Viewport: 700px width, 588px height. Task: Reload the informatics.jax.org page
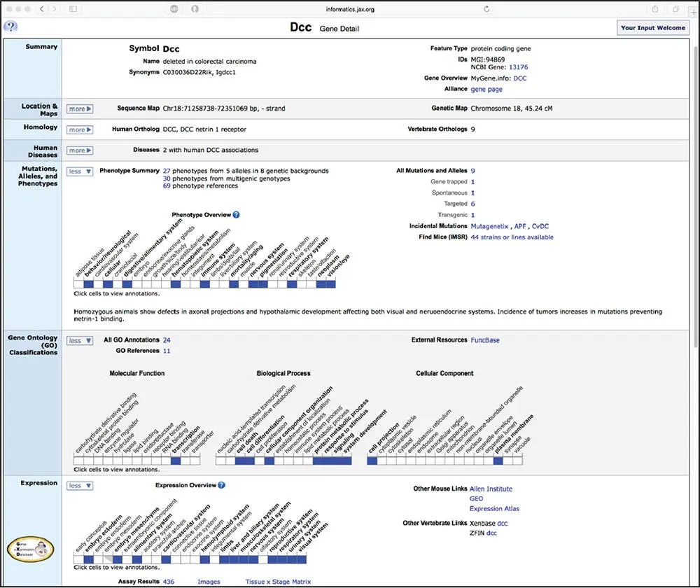(486, 9)
